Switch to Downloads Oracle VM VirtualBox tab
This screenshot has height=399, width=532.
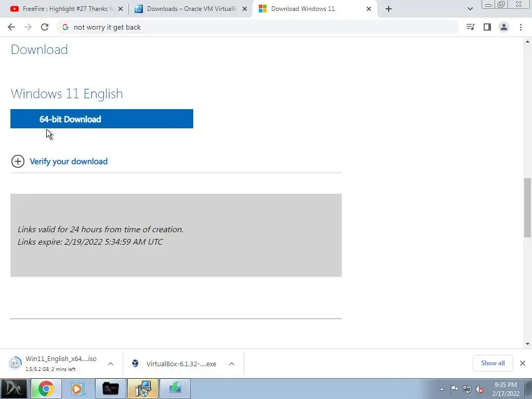[x=191, y=9]
